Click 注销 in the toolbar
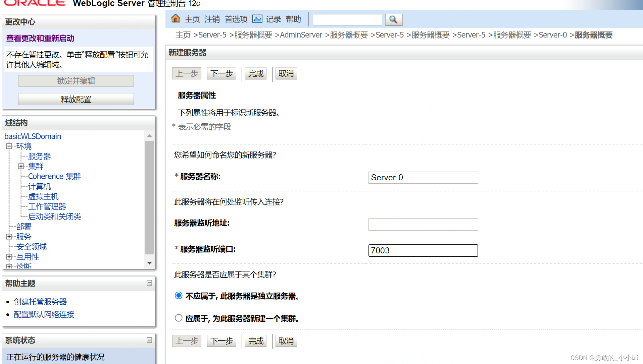Viewport: 643px width, 364px height. tap(212, 19)
